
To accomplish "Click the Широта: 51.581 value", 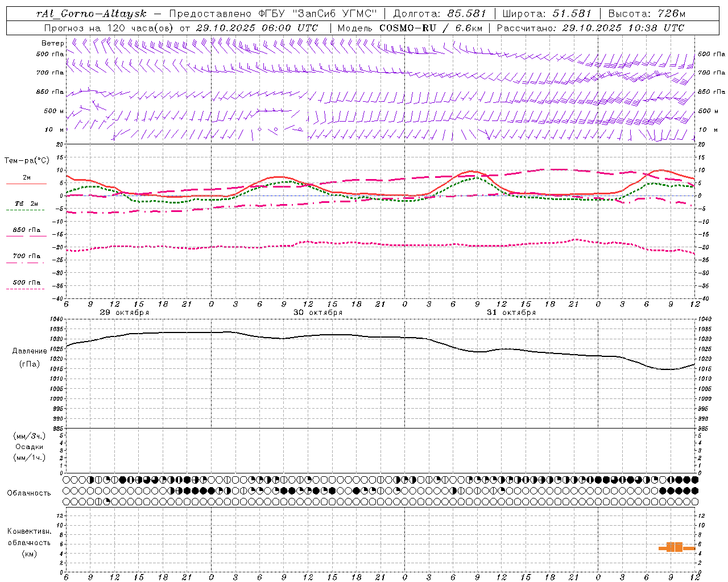I will click(547, 14).
